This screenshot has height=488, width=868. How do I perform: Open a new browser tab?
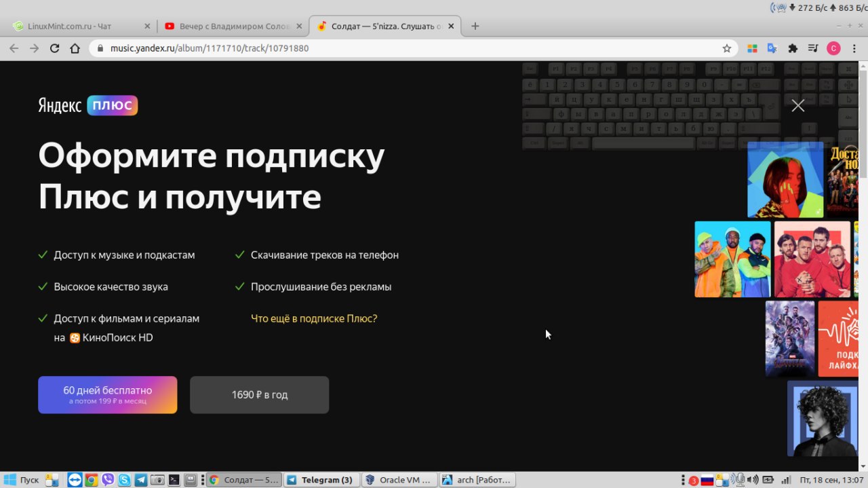(x=475, y=26)
